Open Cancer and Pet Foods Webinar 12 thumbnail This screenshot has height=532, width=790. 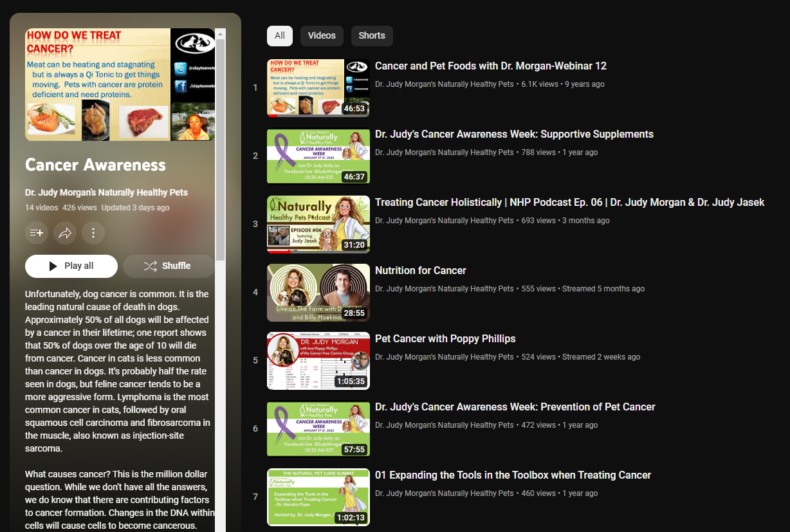pos(318,88)
